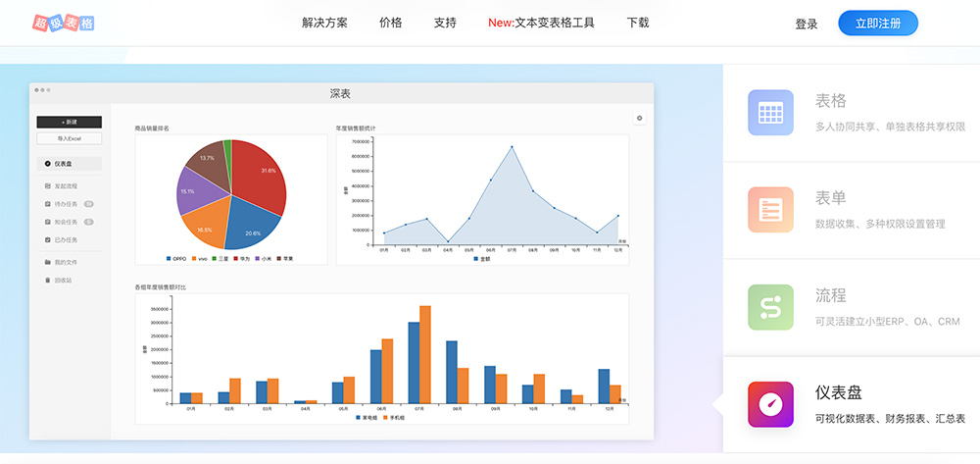Select 仪表盘 in the sidebar
Viewport: 980px width, 464px height.
tap(70, 164)
